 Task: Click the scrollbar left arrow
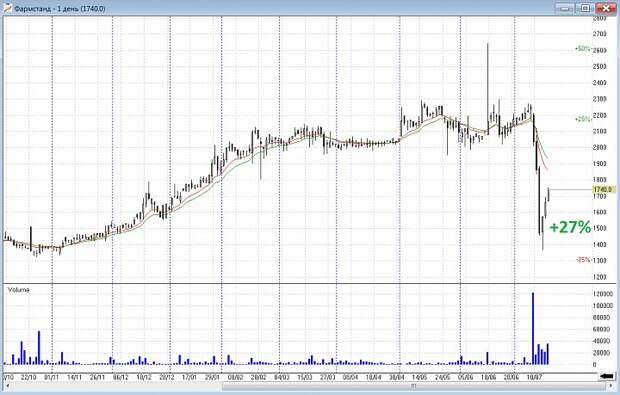[7, 386]
